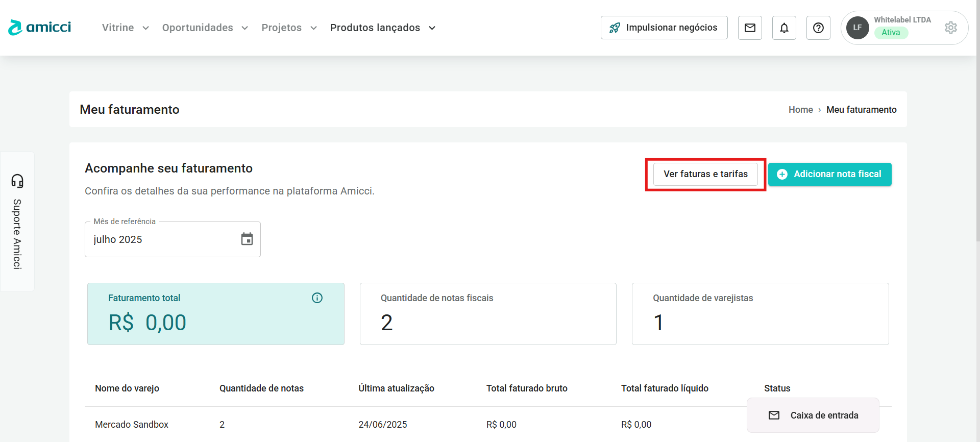This screenshot has width=980, height=442.
Task: Click the help question mark icon
Action: pyautogui.click(x=818, y=28)
